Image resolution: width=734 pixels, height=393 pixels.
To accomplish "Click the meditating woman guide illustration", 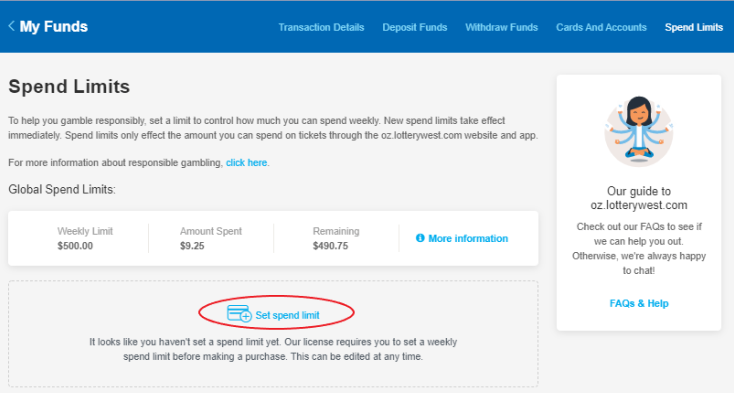I will click(639, 131).
